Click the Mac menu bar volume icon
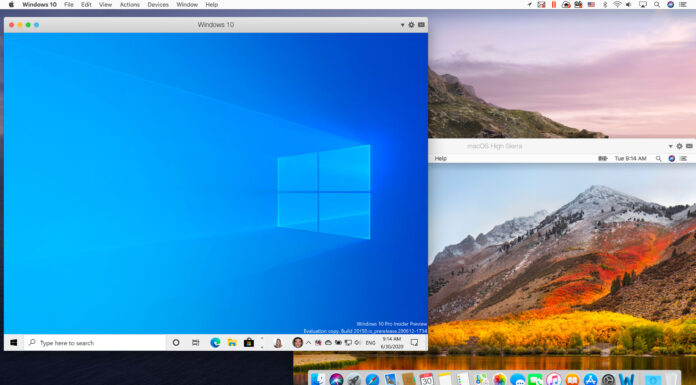Image resolution: width=696 pixels, height=385 pixels. 629,4
